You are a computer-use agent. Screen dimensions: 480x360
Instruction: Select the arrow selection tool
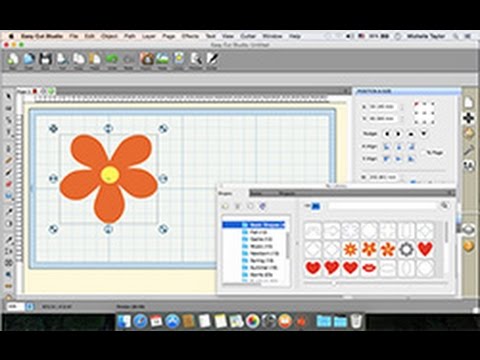tap(9, 97)
